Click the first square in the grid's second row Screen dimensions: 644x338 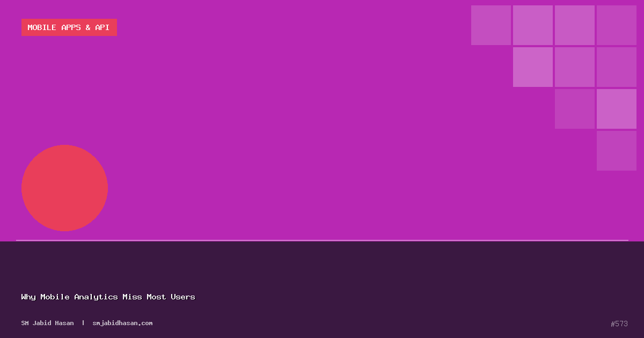click(x=532, y=67)
